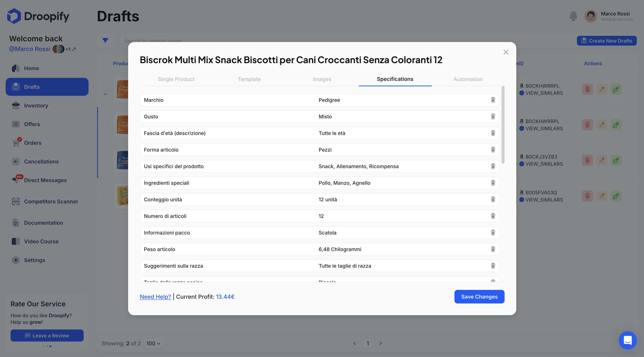This screenshot has height=357, width=644.
Task: Edit the first B0CKHWRRPL draft
Action: (602, 89)
